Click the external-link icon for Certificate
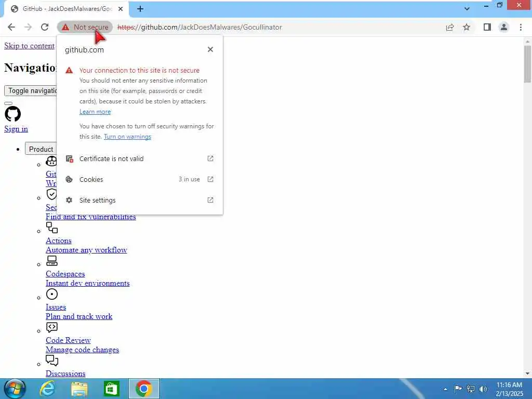532x399 pixels. 210,158
